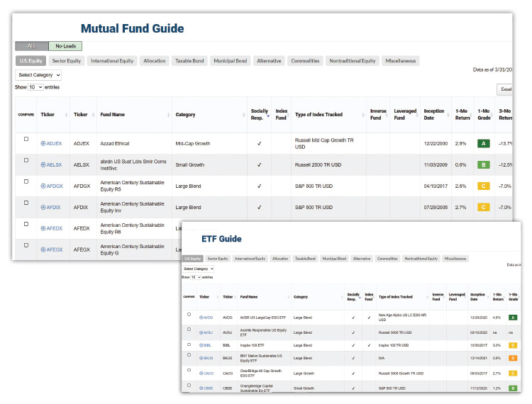The image size is (532, 404).
Task: Tick the compare checkbox for AVDG ETF
Action: coord(189,315)
